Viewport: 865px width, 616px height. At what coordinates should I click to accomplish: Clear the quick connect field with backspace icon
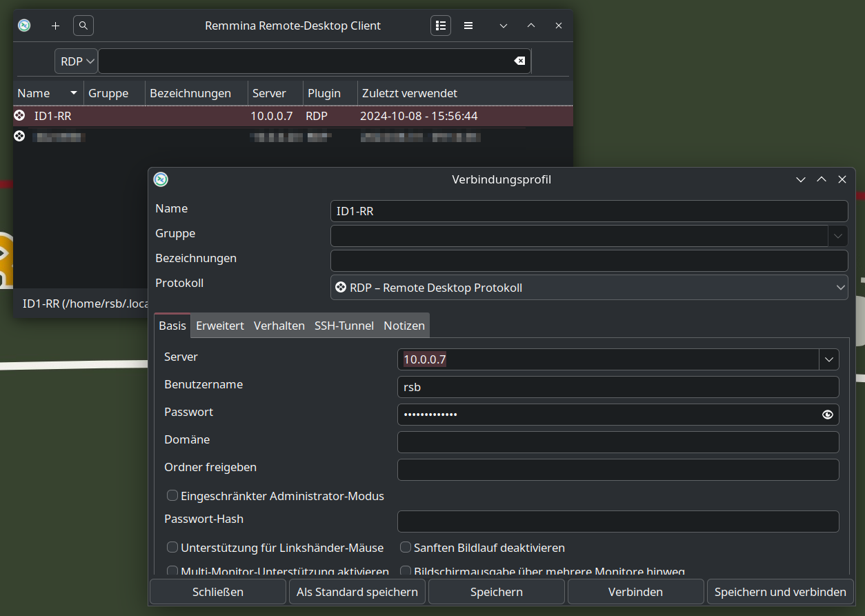pos(519,61)
